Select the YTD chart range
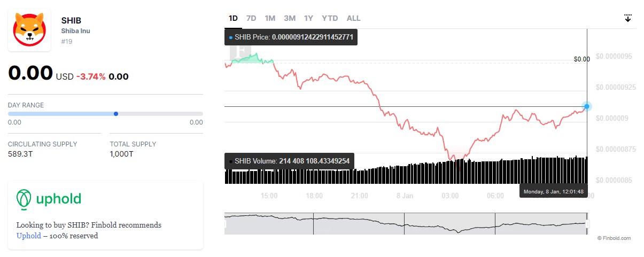The image size is (644, 257). (x=330, y=18)
